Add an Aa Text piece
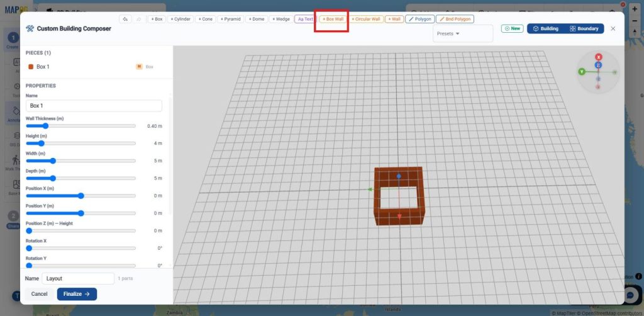 (306, 19)
